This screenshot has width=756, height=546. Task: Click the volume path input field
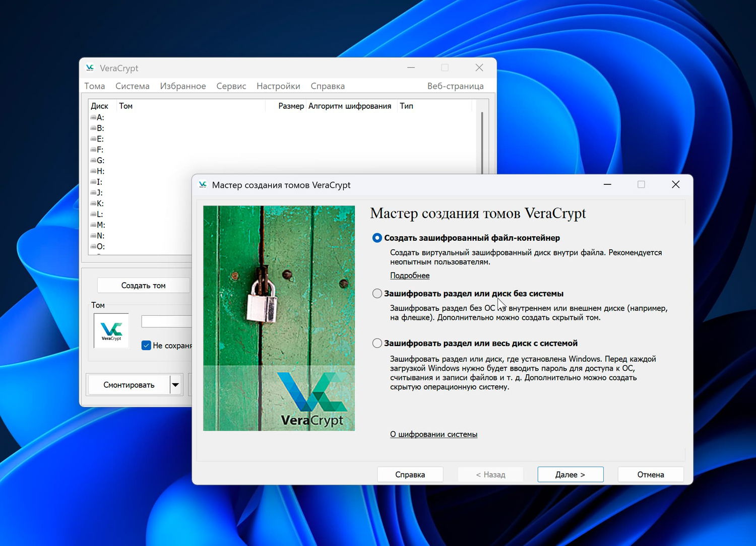point(166,321)
